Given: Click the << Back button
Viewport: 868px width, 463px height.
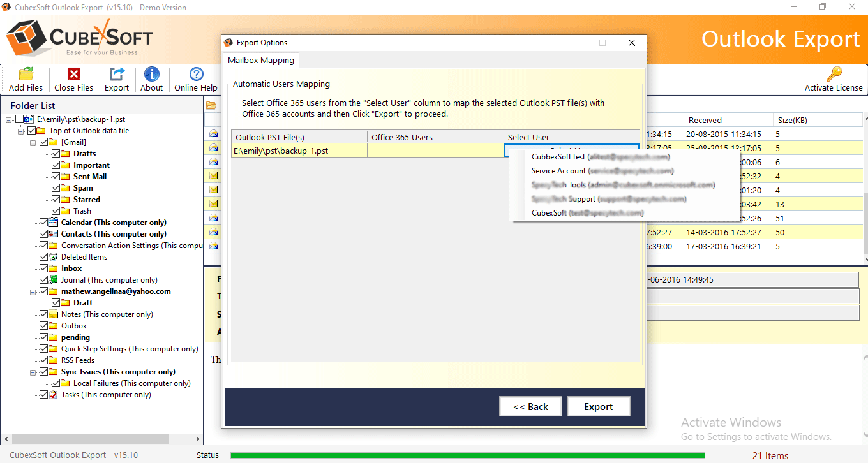Looking at the screenshot, I should 530,406.
